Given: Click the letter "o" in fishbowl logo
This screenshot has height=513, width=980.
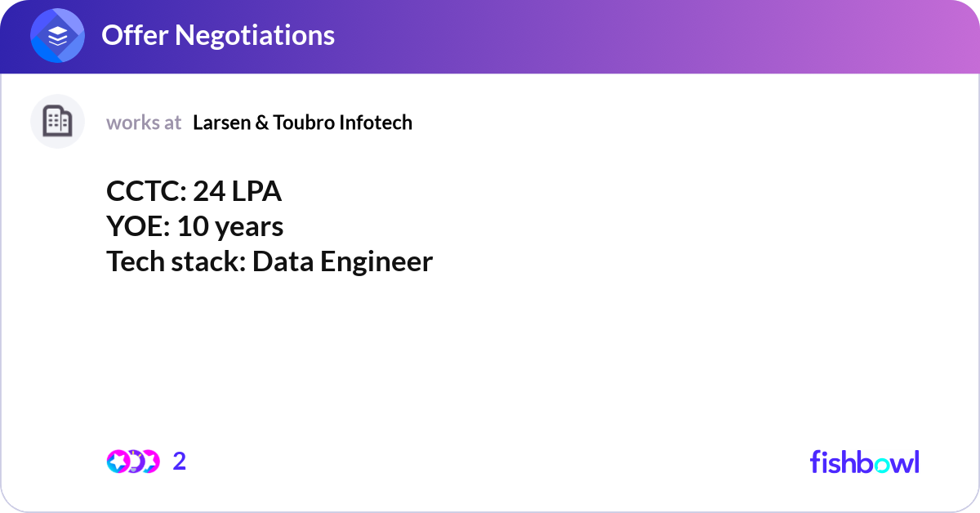Looking at the screenshot, I should (883, 464).
